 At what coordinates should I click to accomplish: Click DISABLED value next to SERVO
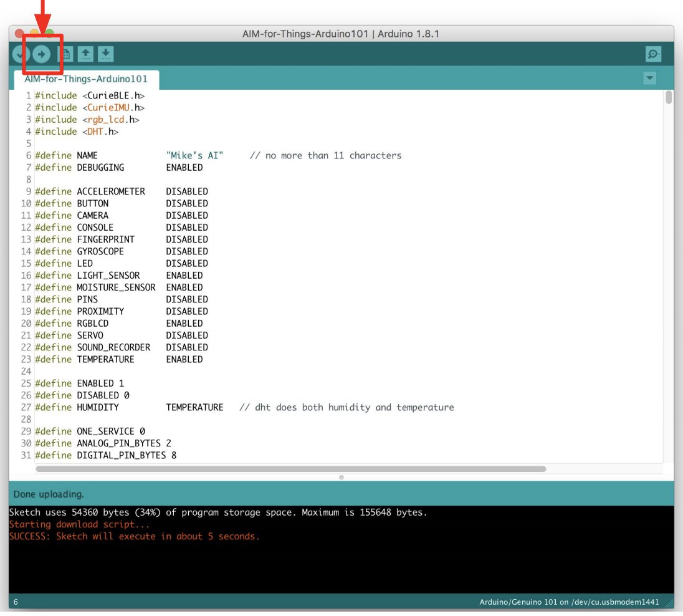point(187,335)
